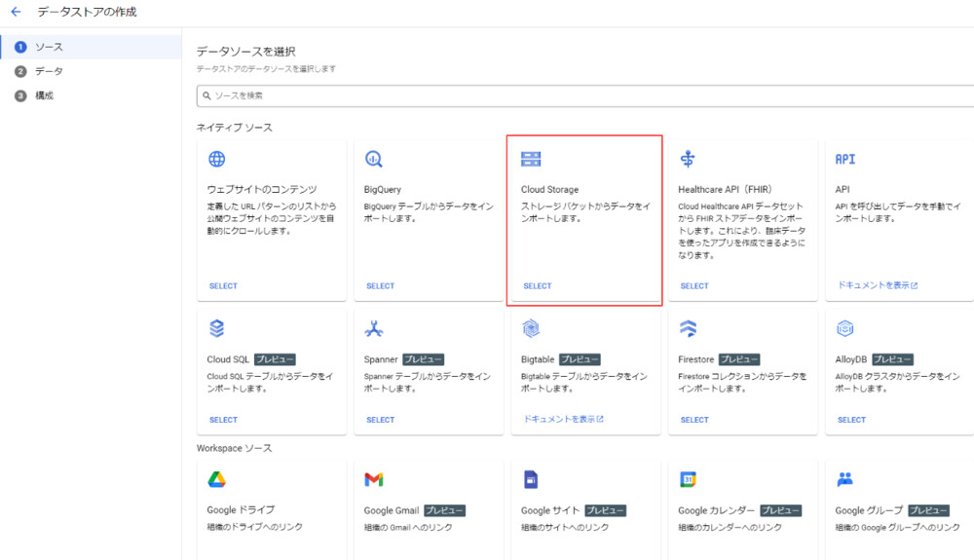
Task: Select the website content source
Action: [x=224, y=286]
